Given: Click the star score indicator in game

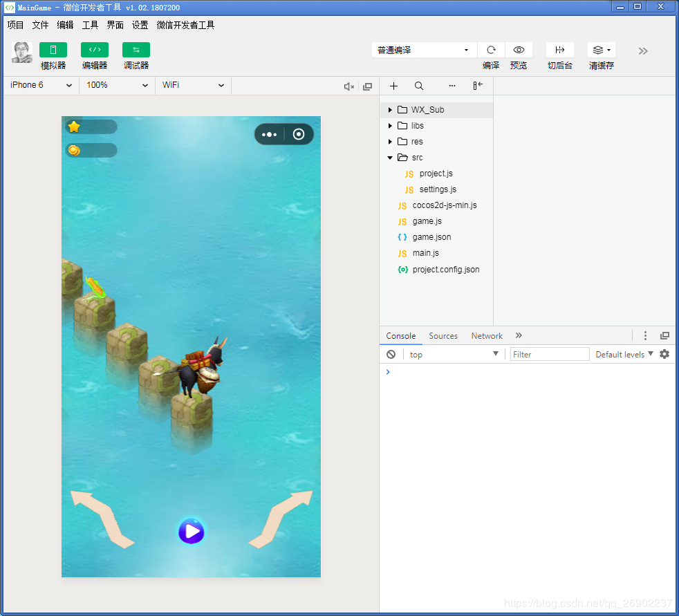Looking at the screenshot, I should (x=91, y=127).
